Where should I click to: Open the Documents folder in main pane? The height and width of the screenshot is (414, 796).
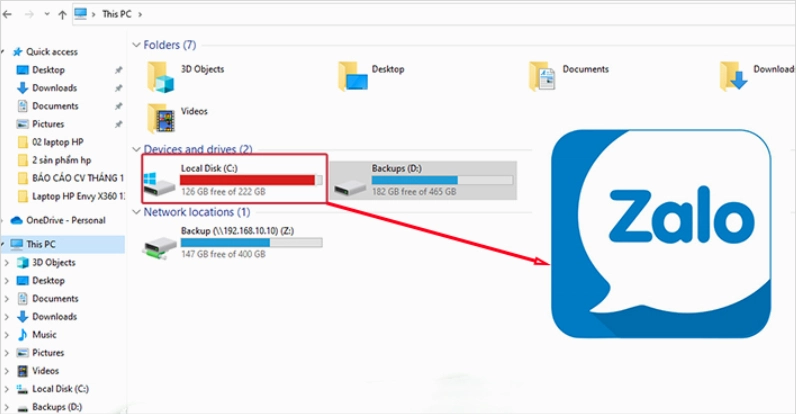point(543,75)
